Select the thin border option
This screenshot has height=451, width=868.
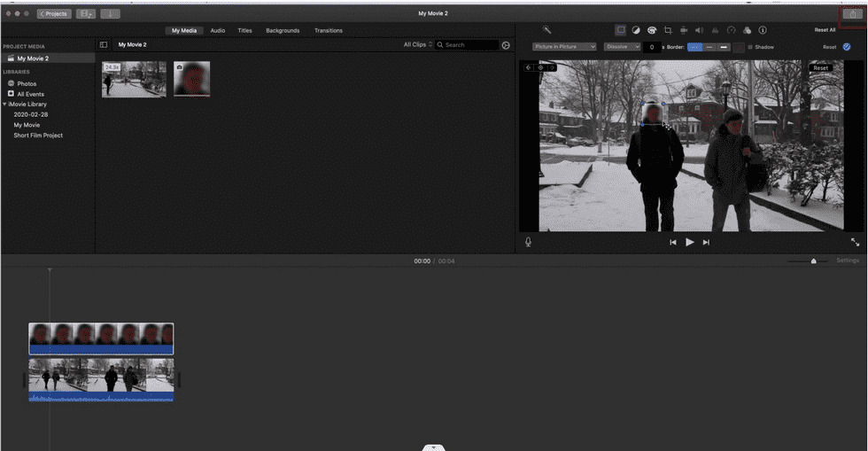click(x=709, y=47)
